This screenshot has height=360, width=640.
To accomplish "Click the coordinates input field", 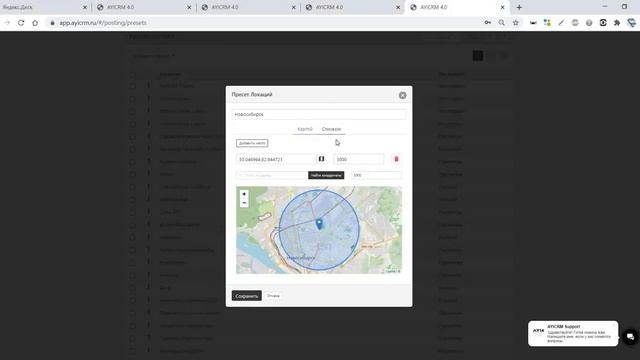I will 276,159.
